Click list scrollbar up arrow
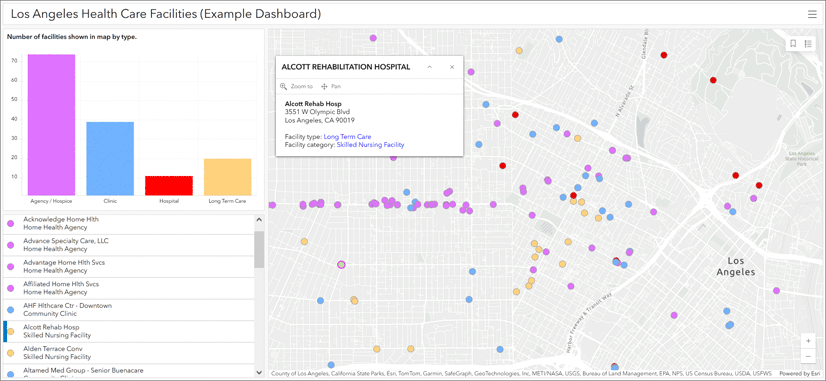Viewport: 826px width, 381px height. point(259,219)
